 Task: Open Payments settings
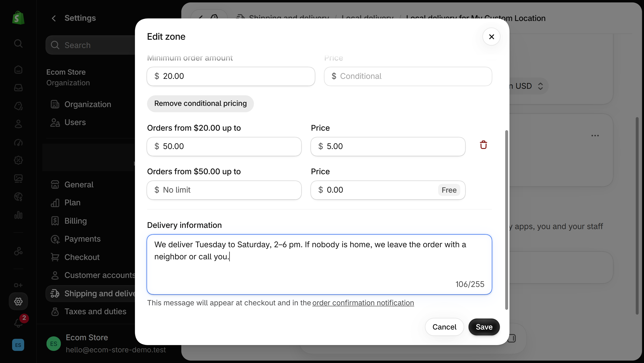83,239
